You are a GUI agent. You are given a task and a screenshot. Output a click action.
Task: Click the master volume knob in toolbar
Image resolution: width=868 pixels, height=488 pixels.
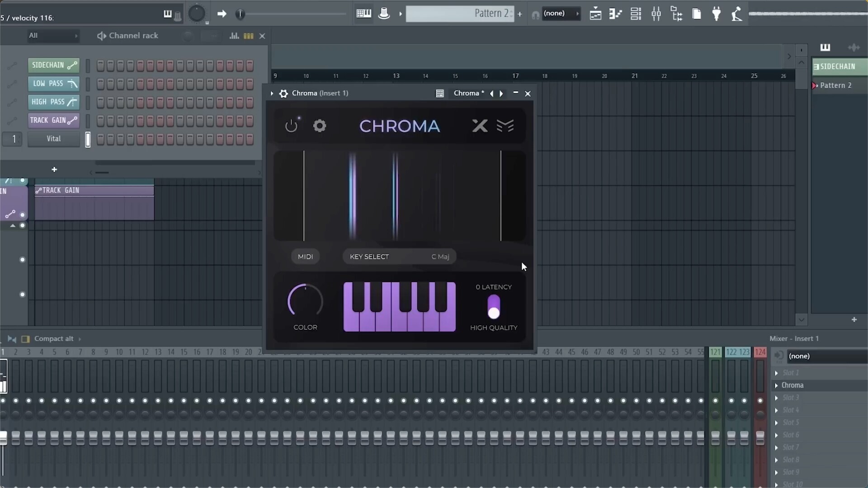click(197, 14)
